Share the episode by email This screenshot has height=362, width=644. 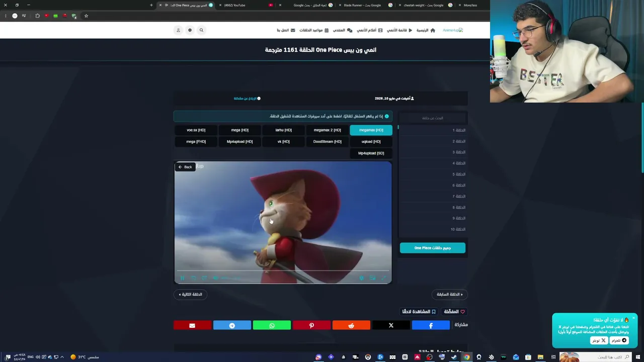pos(192,325)
